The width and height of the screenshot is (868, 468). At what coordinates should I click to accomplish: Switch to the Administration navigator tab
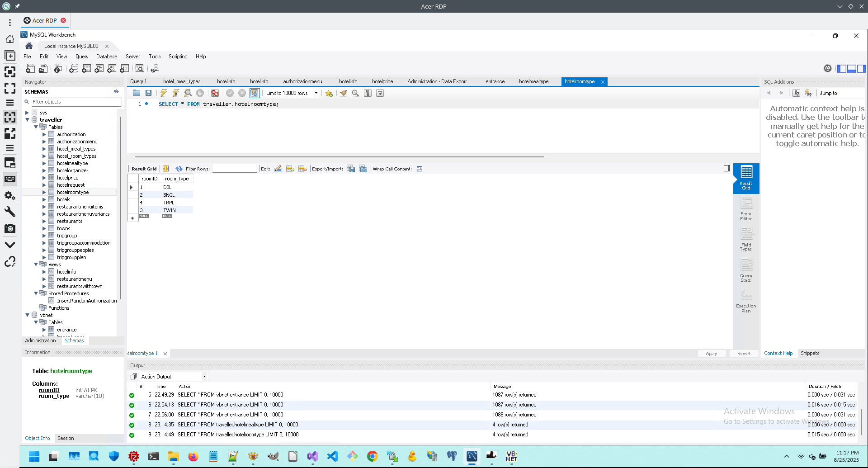[40, 340]
